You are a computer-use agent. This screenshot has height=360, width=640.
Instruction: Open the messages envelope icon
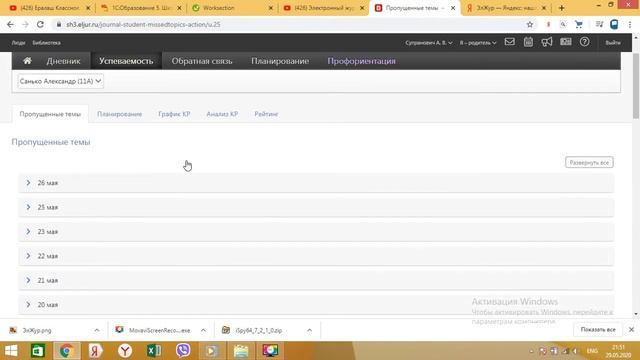(x=509, y=42)
